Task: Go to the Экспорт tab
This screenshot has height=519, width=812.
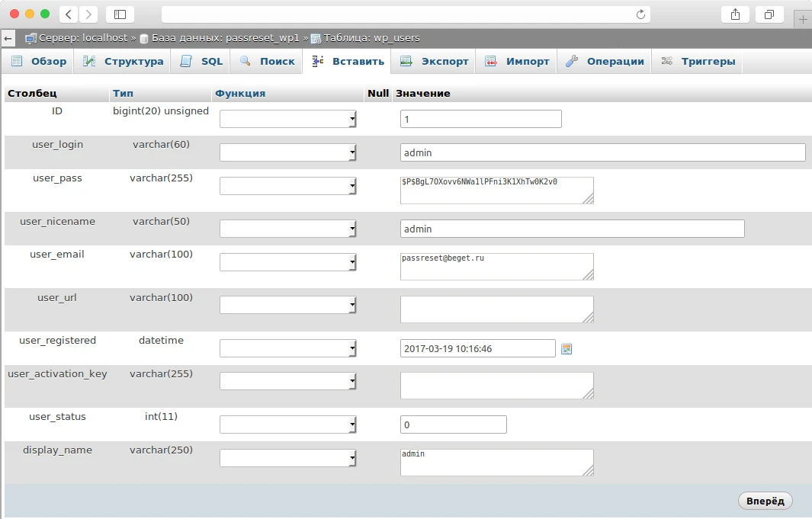Action: 435,62
